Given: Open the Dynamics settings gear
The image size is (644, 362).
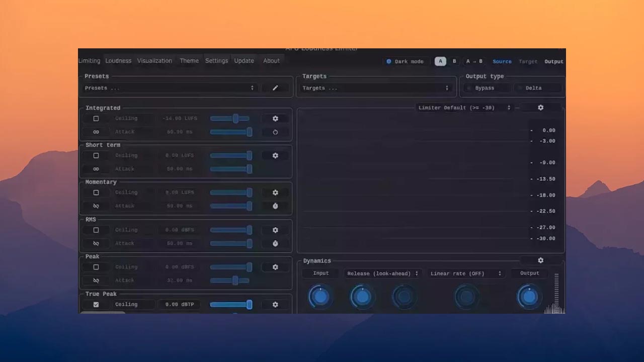Looking at the screenshot, I should [x=540, y=260].
